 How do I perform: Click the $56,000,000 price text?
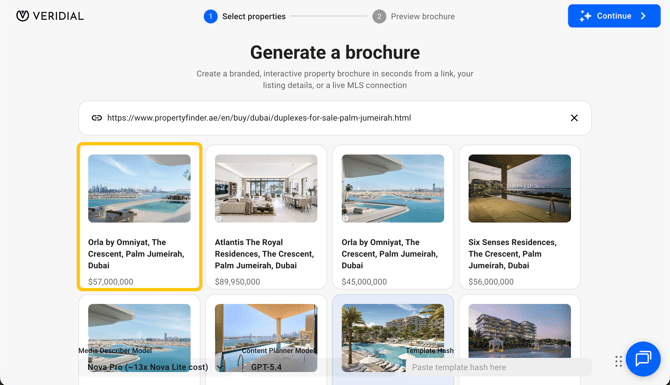point(491,282)
